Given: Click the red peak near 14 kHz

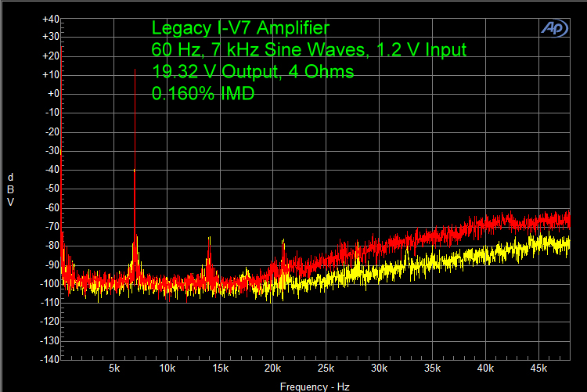Looking at the screenshot, I should tap(209, 240).
